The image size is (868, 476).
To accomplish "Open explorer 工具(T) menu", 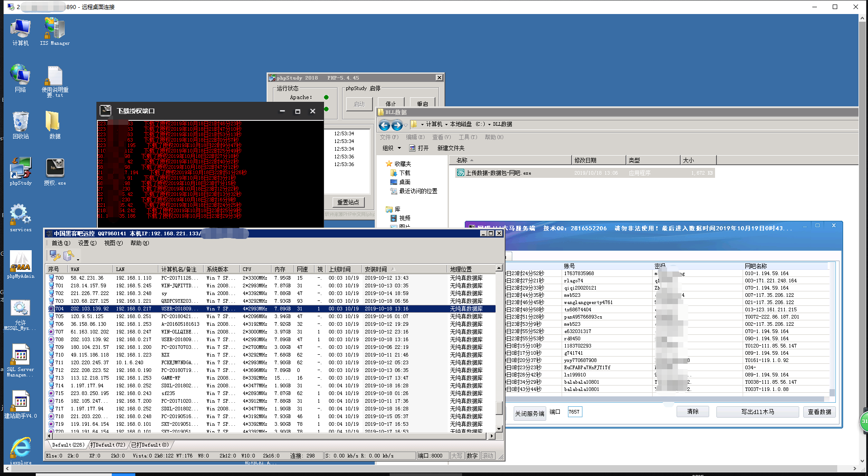I will tap(468, 137).
